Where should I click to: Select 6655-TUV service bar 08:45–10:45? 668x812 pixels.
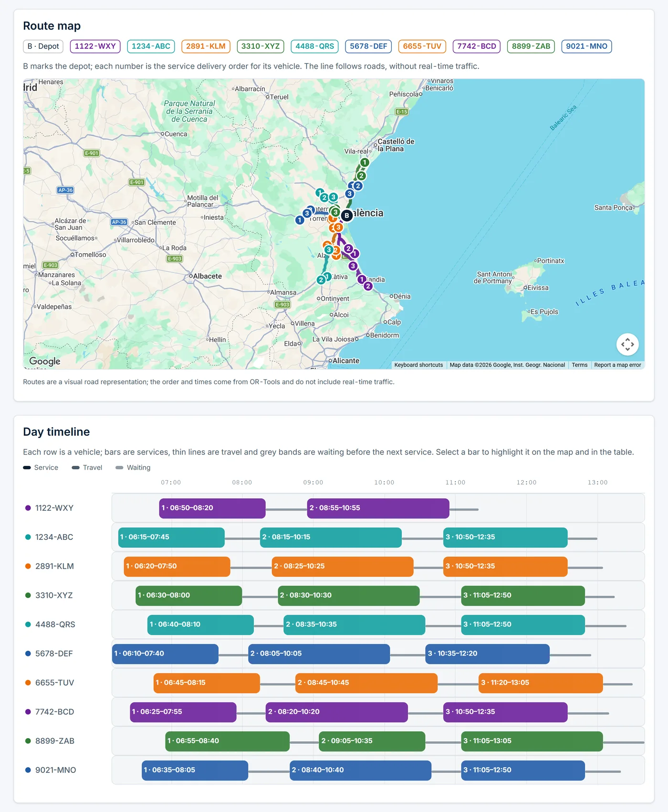(x=366, y=683)
